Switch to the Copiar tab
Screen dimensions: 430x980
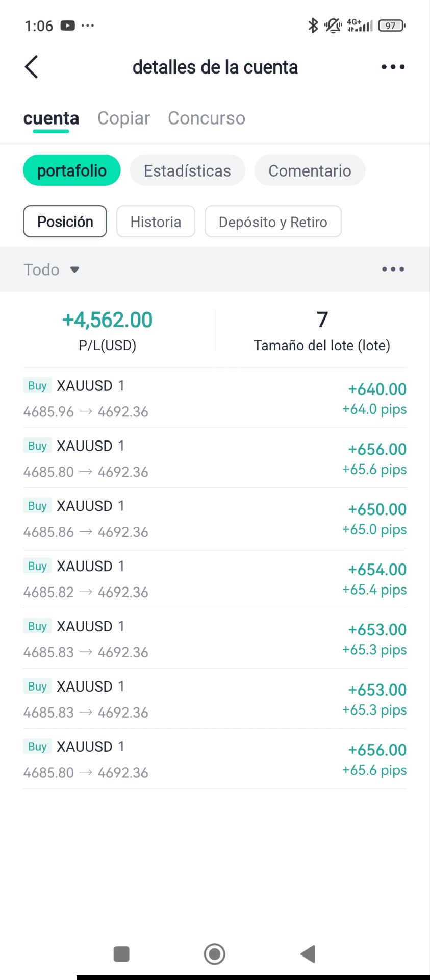click(x=123, y=118)
